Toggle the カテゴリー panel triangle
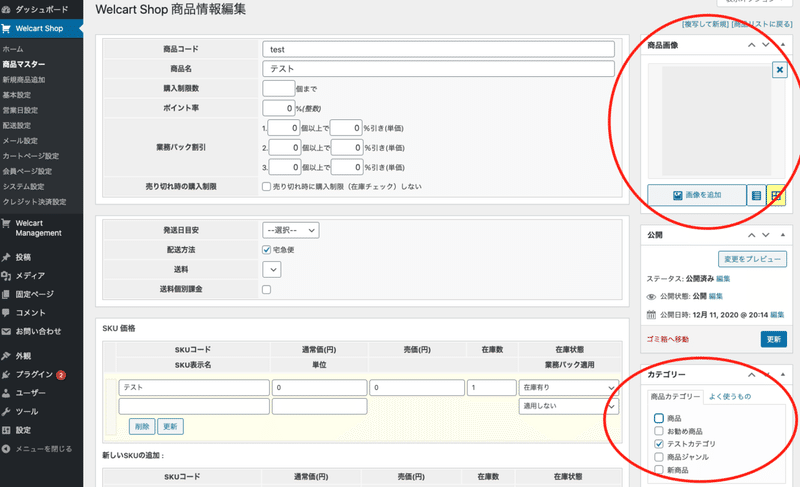 783,375
